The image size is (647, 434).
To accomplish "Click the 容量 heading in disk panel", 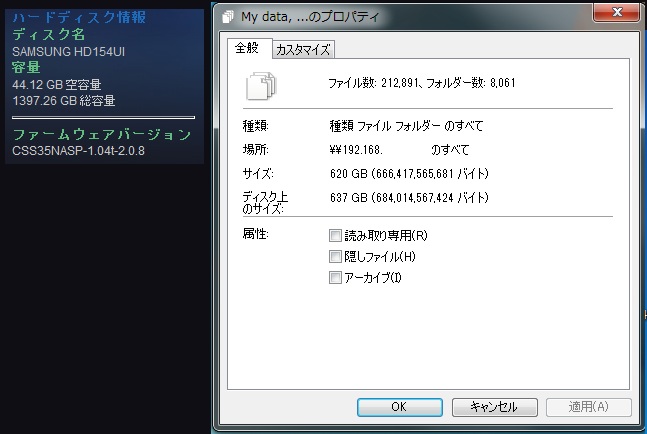I will tap(26, 67).
